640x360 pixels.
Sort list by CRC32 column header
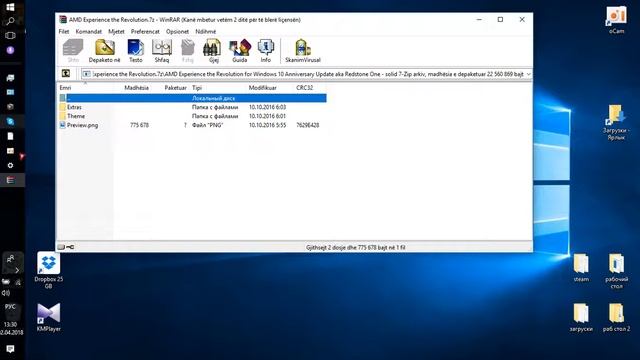tap(304, 88)
